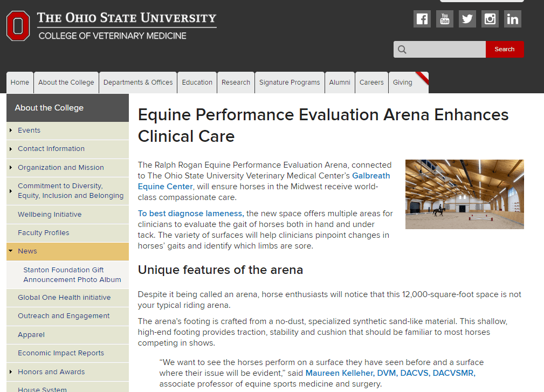The width and height of the screenshot is (544, 392).
Task: Expand the Contact Information sidebar arrow
Action: point(11,149)
